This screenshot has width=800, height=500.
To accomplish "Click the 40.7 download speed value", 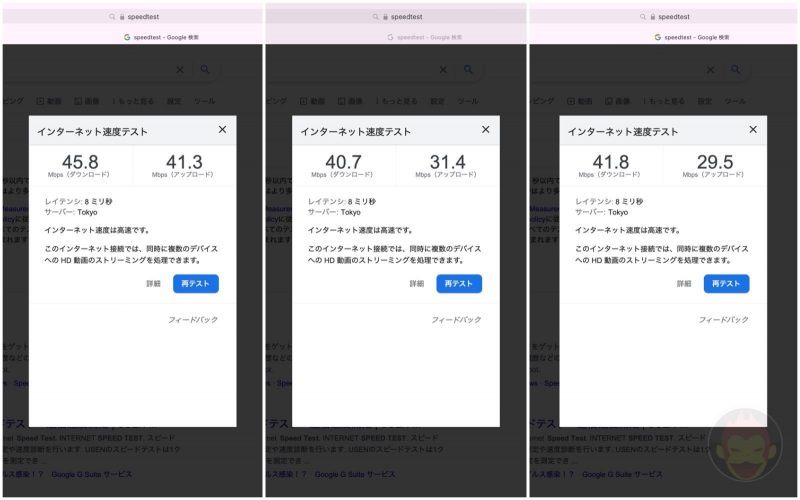I will click(343, 162).
